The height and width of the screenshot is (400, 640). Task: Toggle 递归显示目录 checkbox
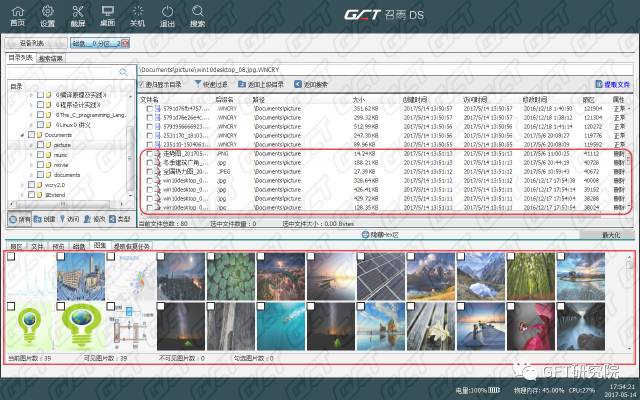tap(144, 85)
